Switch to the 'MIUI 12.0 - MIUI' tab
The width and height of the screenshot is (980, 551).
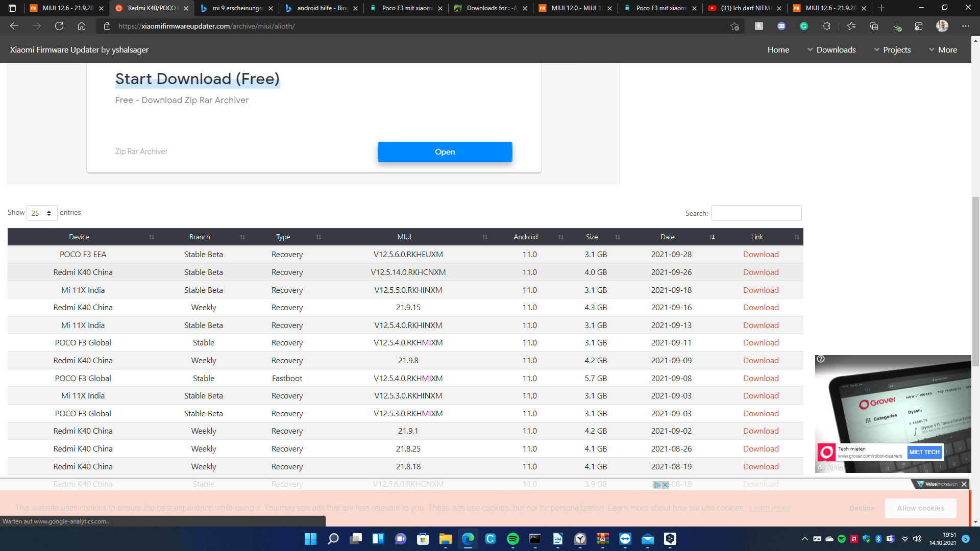pos(576,8)
